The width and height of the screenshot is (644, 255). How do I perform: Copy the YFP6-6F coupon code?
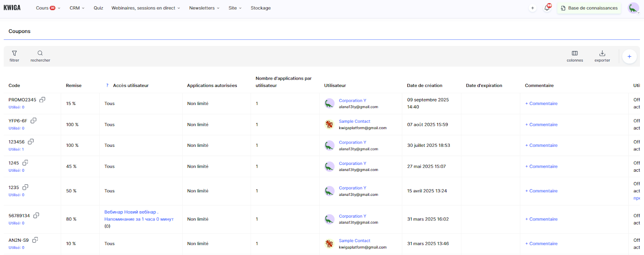(x=34, y=120)
